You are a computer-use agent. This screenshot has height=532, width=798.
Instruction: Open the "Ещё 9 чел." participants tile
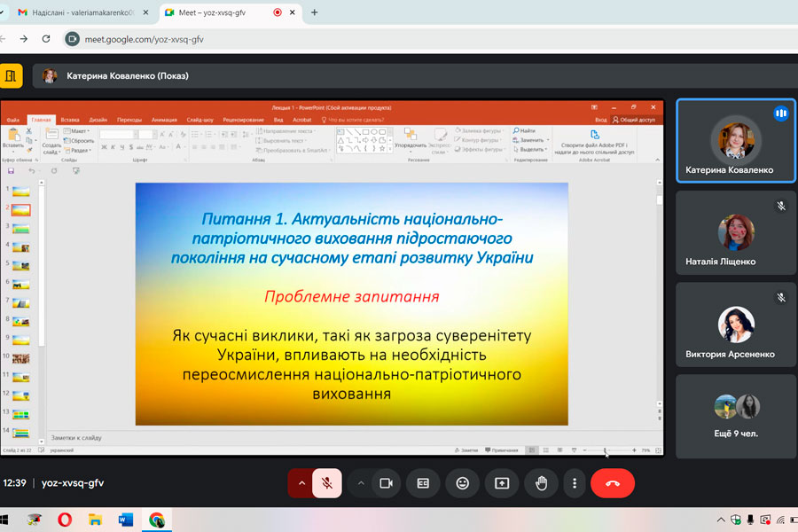pyautogui.click(x=735, y=417)
